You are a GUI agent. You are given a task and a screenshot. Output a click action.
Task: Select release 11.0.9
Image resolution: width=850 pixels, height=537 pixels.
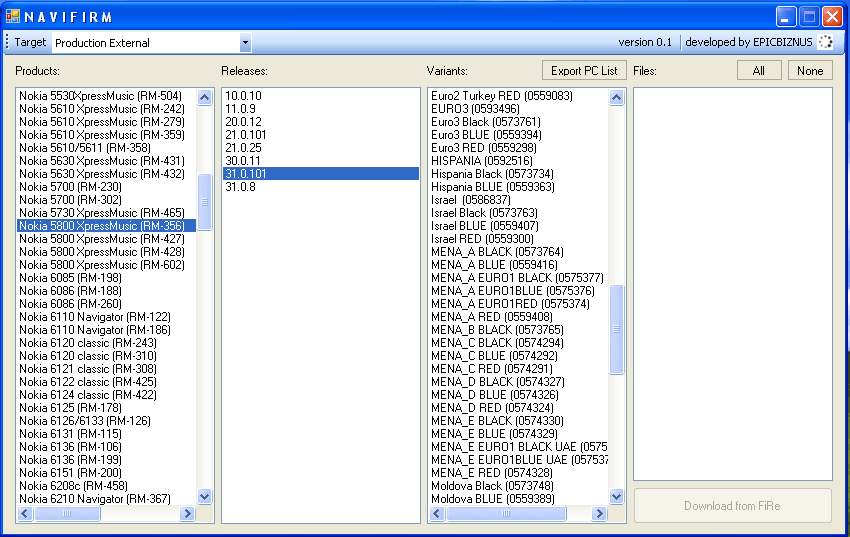click(320, 109)
